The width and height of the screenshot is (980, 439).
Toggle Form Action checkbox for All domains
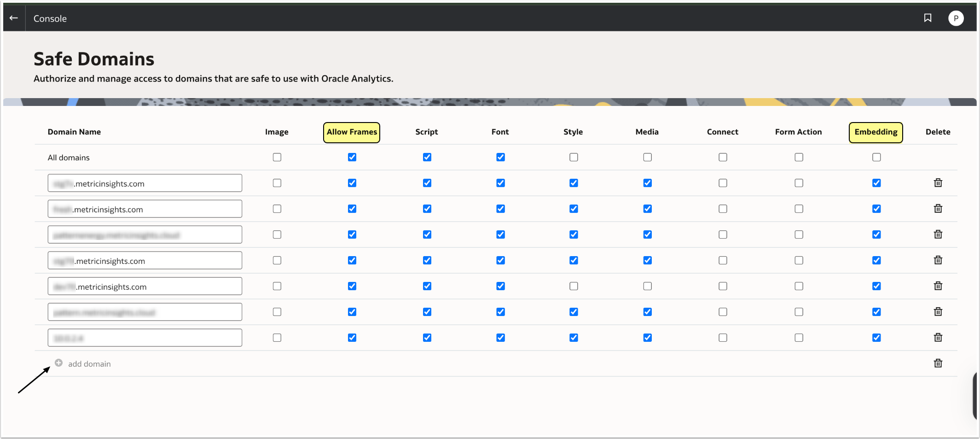pos(799,157)
